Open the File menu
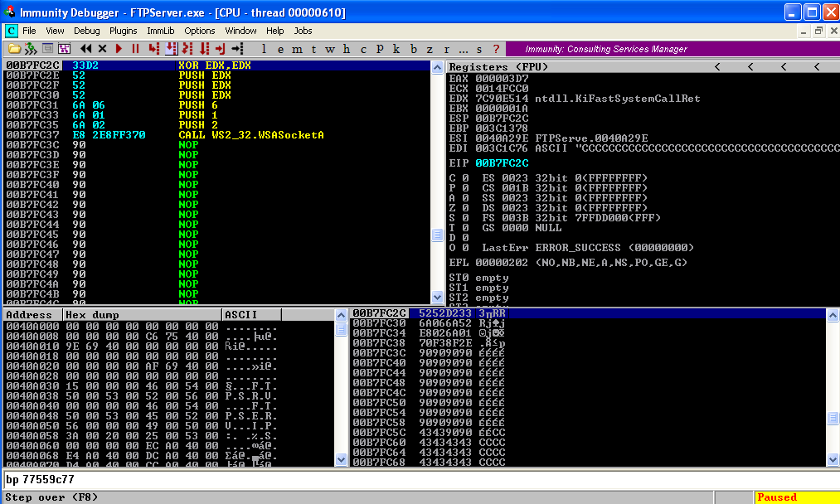840x504 pixels. (29, 31)
